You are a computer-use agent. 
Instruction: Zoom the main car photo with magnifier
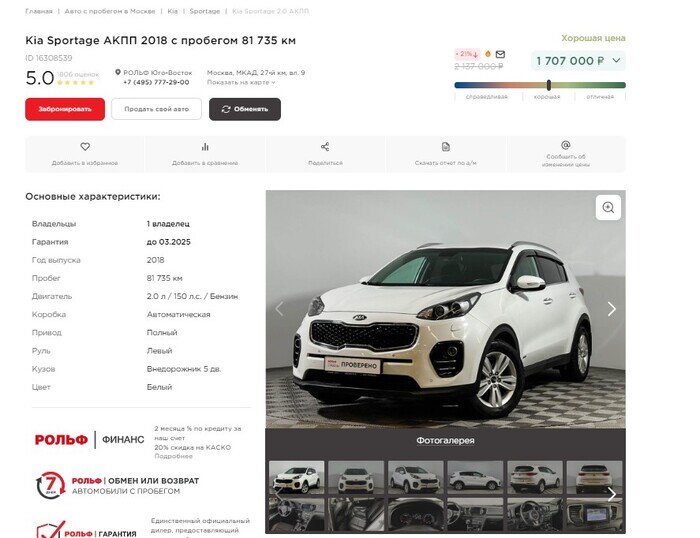point(608,207)
